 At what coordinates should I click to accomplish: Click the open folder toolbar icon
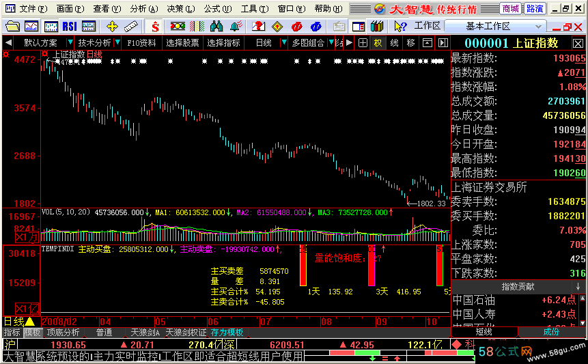[12, 26]
